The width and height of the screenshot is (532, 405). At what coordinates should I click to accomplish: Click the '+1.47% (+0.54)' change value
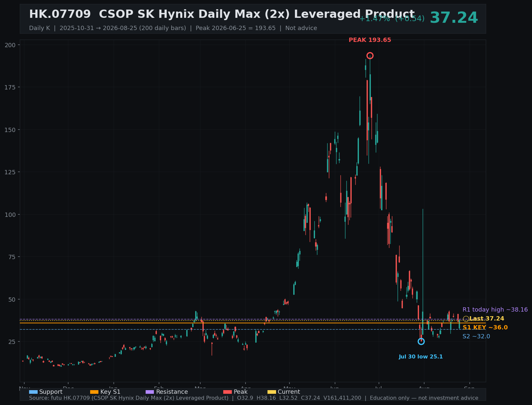(392, 18)
